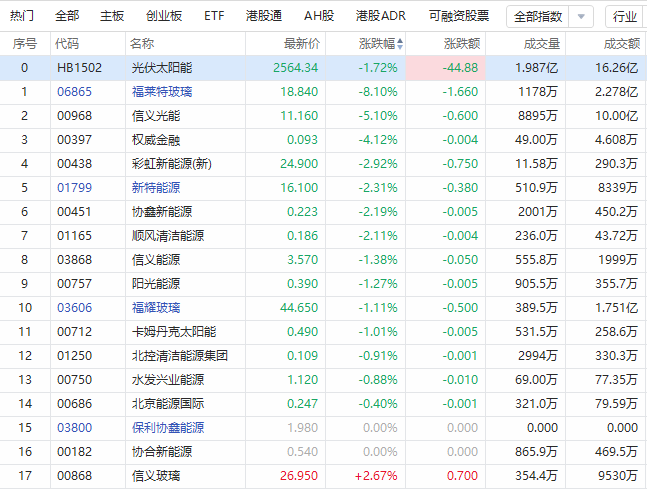Screen dimensions: 647x489
Task: Click the 3.570 price cell
Action: (302, 260)
